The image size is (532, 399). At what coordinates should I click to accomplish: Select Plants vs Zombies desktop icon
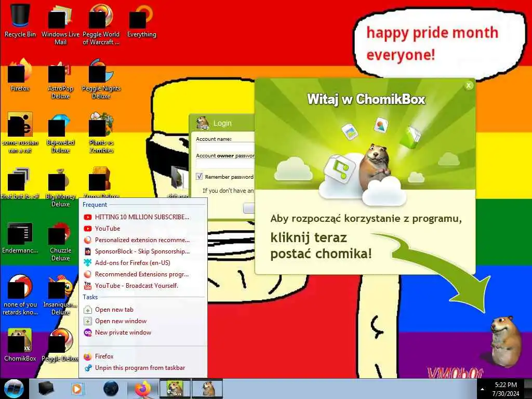coord(101,132)
